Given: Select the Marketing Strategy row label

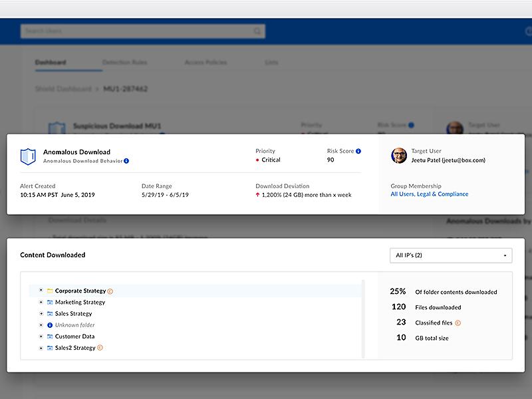Looking at the screenshot, I should click(80, 303).
